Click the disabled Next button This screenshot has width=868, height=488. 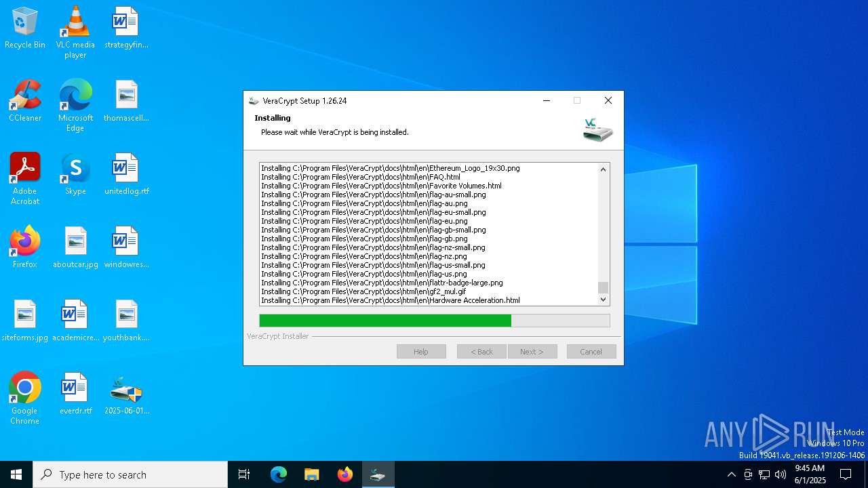click(x=532, y=352)
